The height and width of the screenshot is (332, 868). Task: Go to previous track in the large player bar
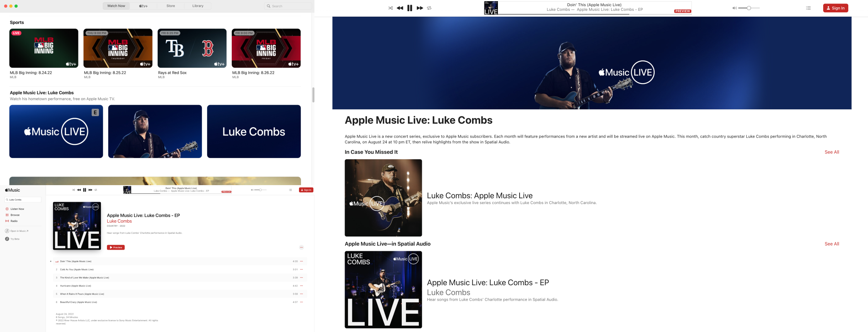[400, 8]
